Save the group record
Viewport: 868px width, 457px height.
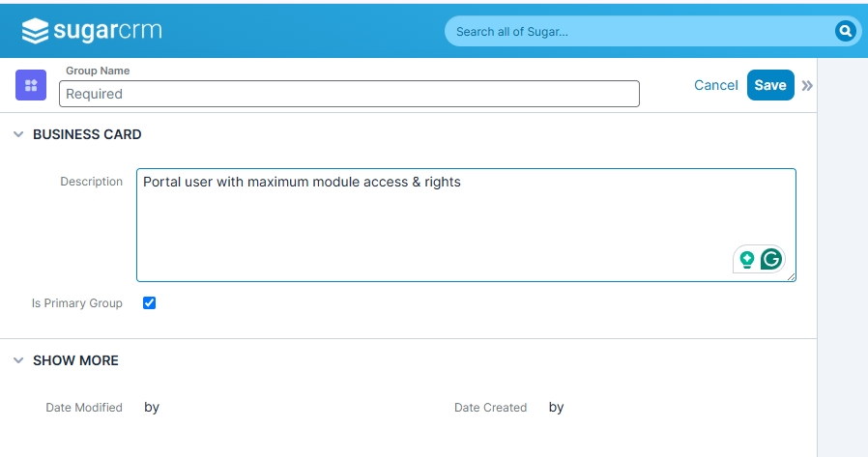coord(770,85)
